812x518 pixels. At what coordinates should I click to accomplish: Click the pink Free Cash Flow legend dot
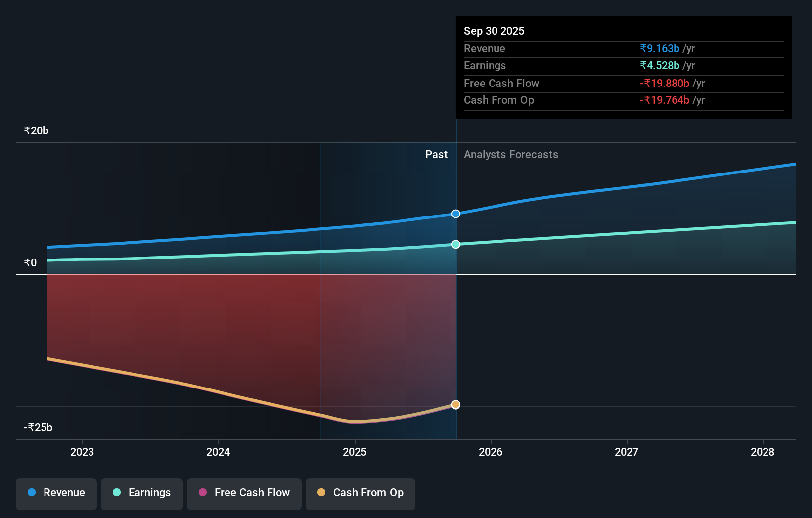(202, 493)
